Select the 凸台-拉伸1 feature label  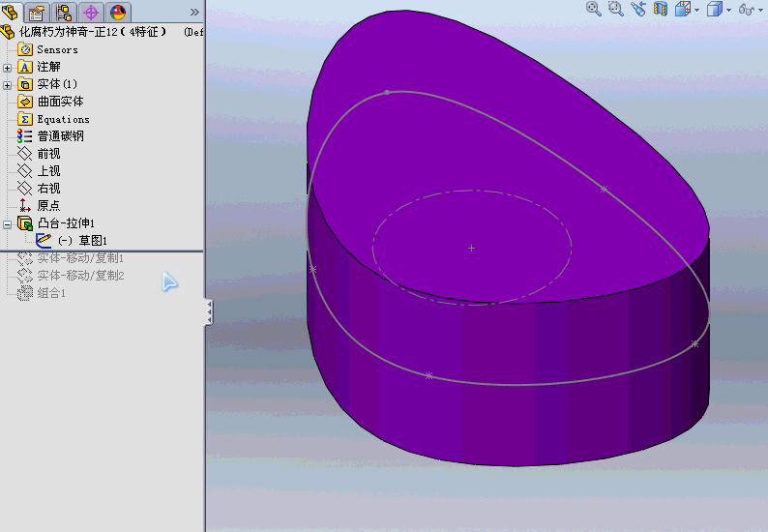point(66,223)
